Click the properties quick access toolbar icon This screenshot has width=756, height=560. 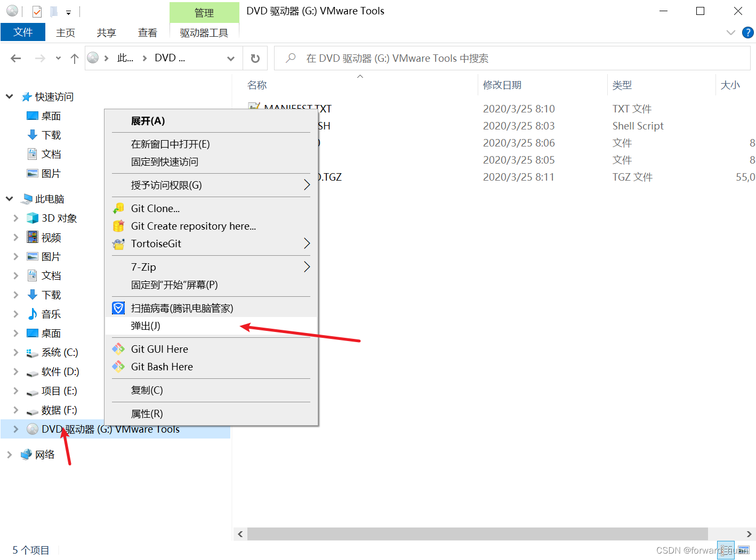pos(37,11)
